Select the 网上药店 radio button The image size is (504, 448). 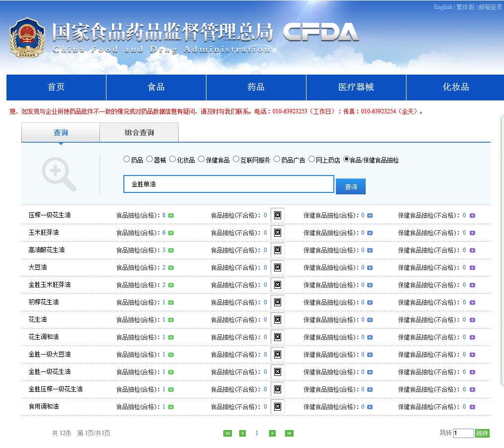(311, 159)
